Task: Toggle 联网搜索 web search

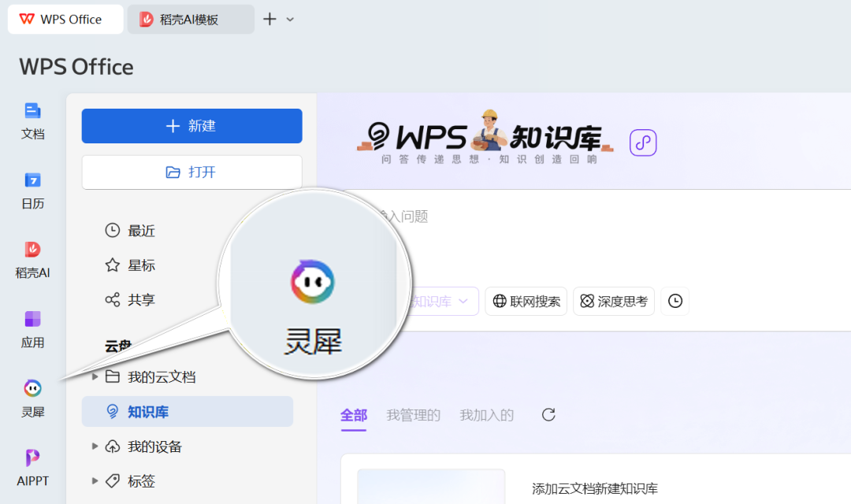Action: 526,301
